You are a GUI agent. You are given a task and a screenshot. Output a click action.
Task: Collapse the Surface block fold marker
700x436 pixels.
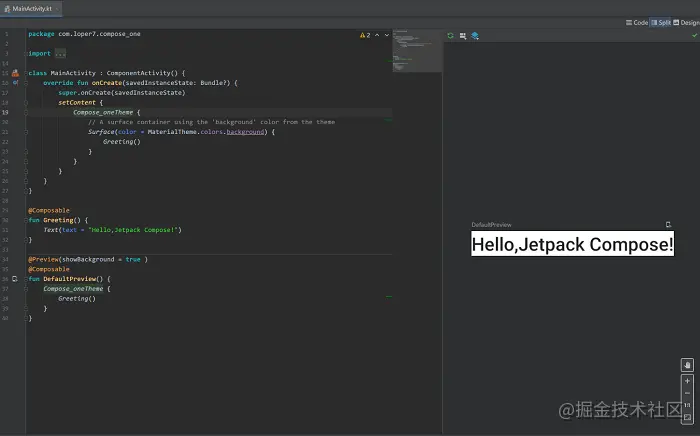26,132
